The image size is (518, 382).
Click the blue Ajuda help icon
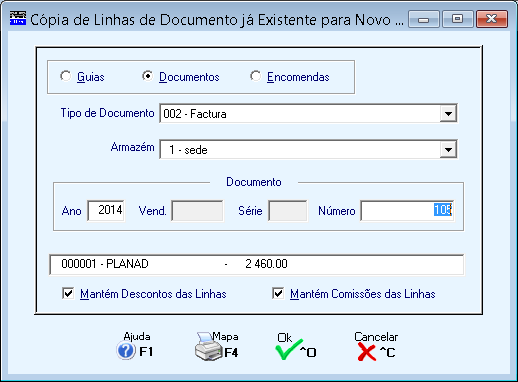click(x=126, y=351)
